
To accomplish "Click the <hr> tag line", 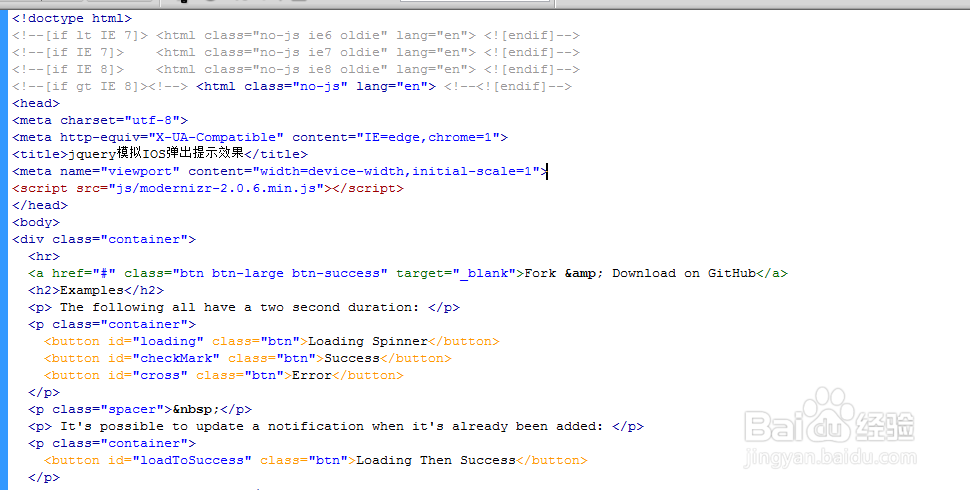I will tap(44, 256).
